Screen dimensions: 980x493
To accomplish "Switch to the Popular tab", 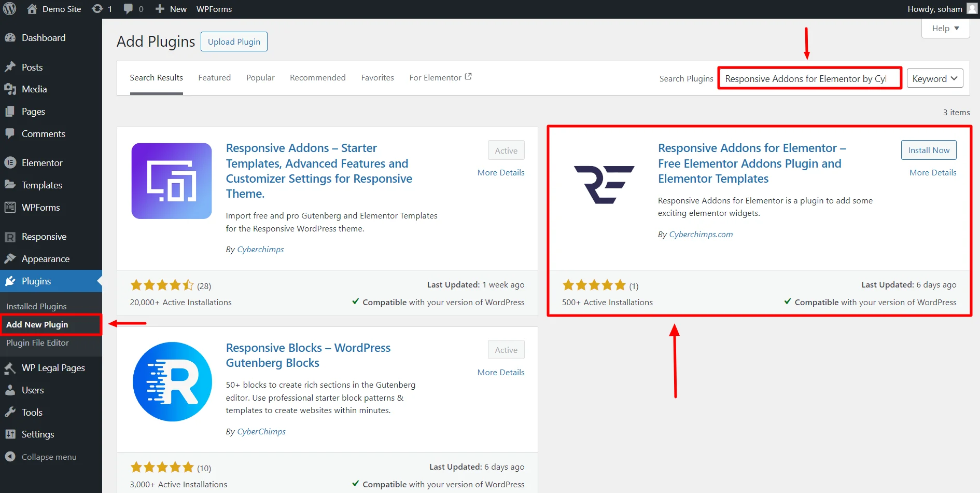I will (260, 78).
